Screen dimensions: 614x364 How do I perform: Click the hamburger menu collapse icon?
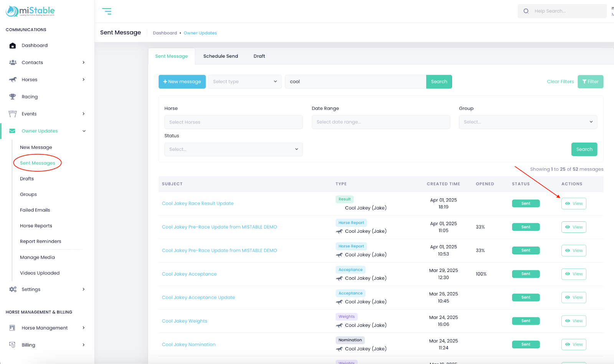[x=107, y=12]
